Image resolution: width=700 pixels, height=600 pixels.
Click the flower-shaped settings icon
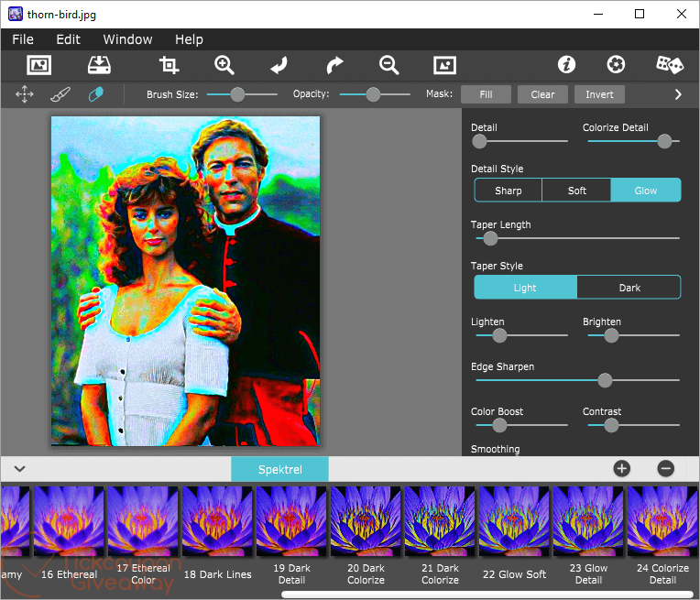(x=616, y=65)
